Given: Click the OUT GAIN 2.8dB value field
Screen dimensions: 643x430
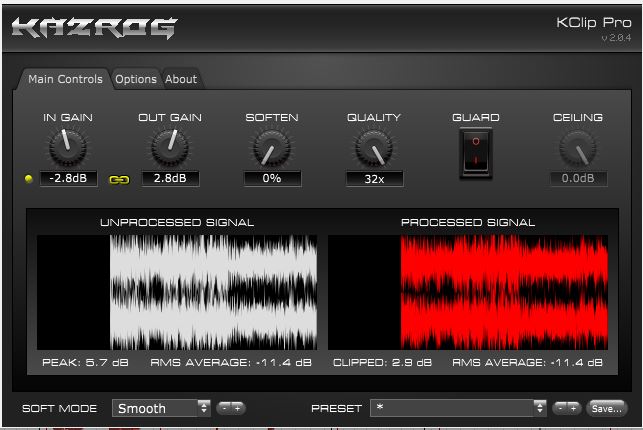Looking at the screenshot, I should 170,179.
